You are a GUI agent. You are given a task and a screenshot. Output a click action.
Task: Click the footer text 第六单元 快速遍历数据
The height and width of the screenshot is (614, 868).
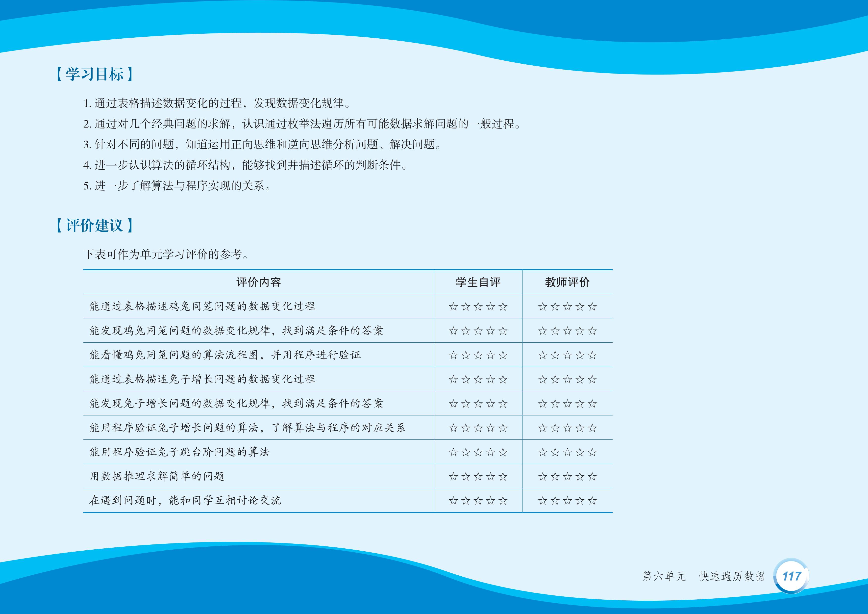pyautogui.click(x=704, y=576)
